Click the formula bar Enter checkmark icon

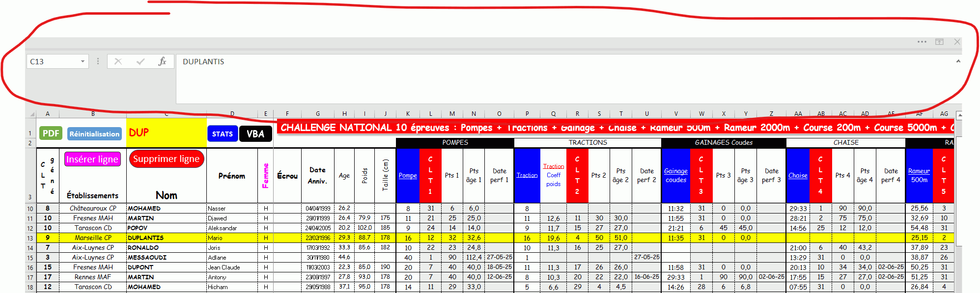point(140,61)
